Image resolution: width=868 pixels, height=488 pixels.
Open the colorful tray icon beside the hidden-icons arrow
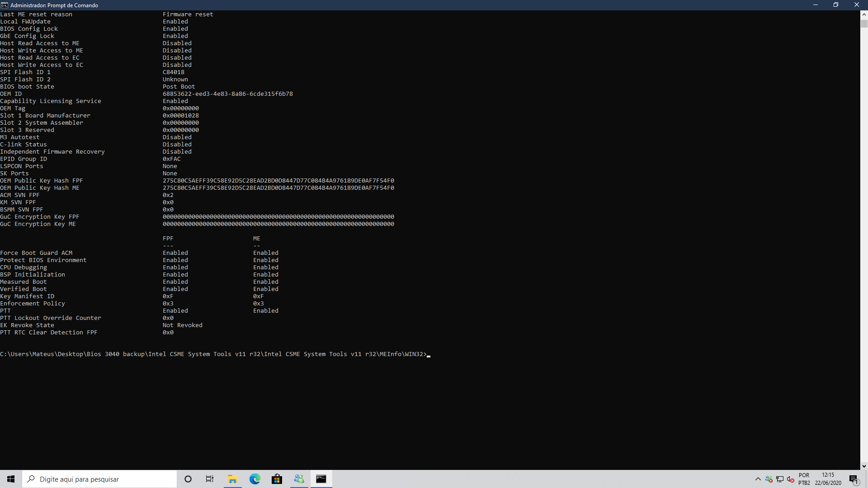(x=769, y=479)
